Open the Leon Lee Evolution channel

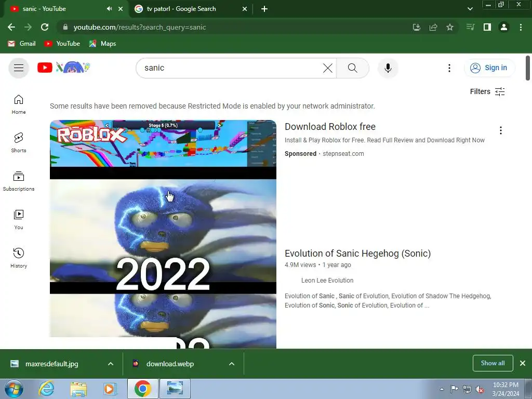pos(327,281)
